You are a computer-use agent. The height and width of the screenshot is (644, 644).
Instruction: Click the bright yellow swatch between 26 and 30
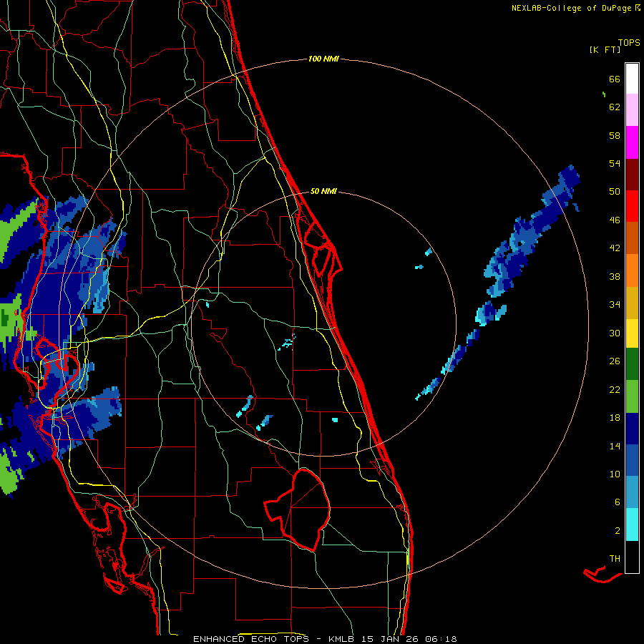tap(632, 333)
